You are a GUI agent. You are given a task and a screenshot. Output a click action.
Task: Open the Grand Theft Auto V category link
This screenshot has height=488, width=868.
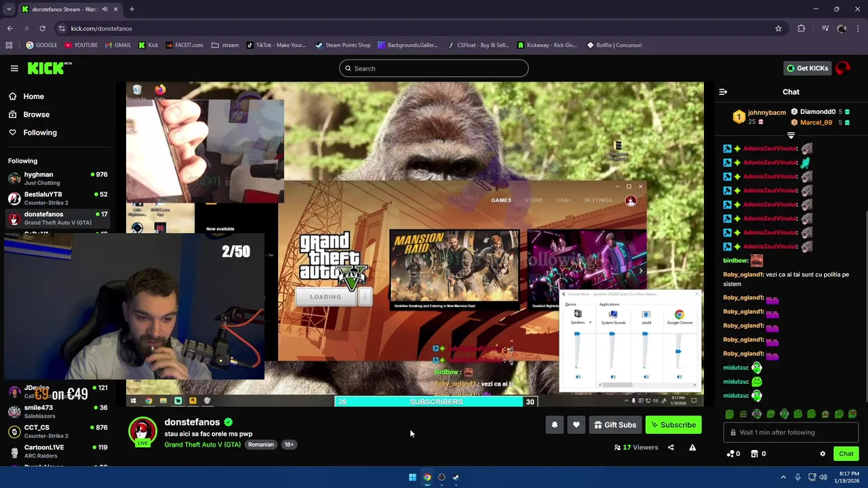pyautogui.click(x=202, y=445)
